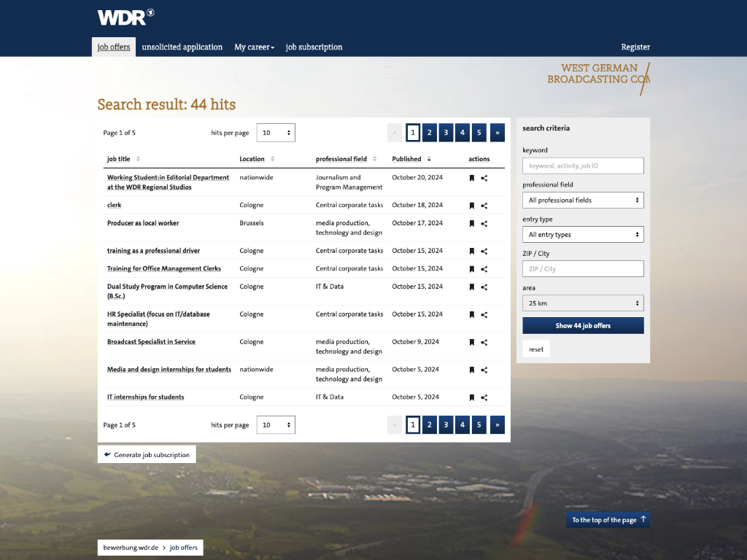The height and width of the screenshot is (560, 747).
Task: Share the IT internships for students listing
Action: tap(484, 397)
